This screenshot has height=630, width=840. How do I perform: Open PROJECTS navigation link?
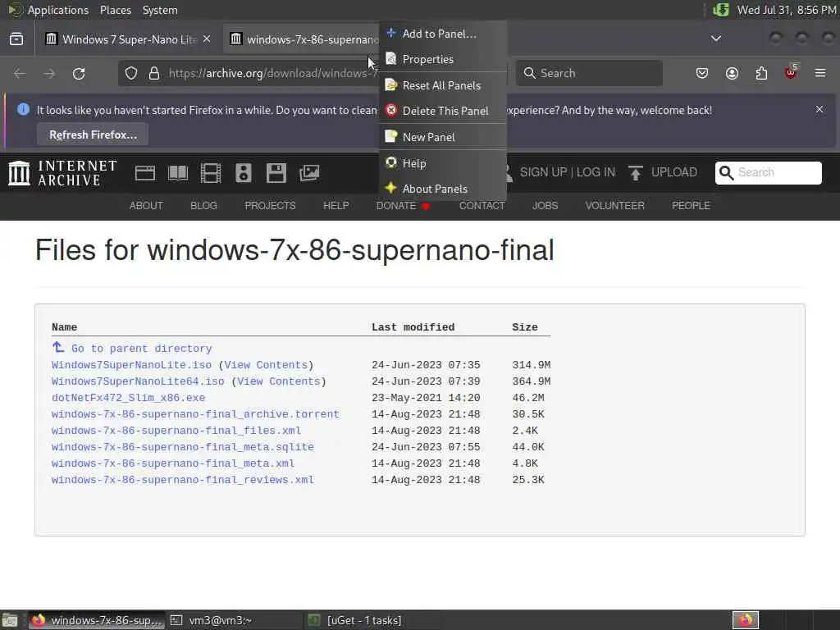point(270,206)
